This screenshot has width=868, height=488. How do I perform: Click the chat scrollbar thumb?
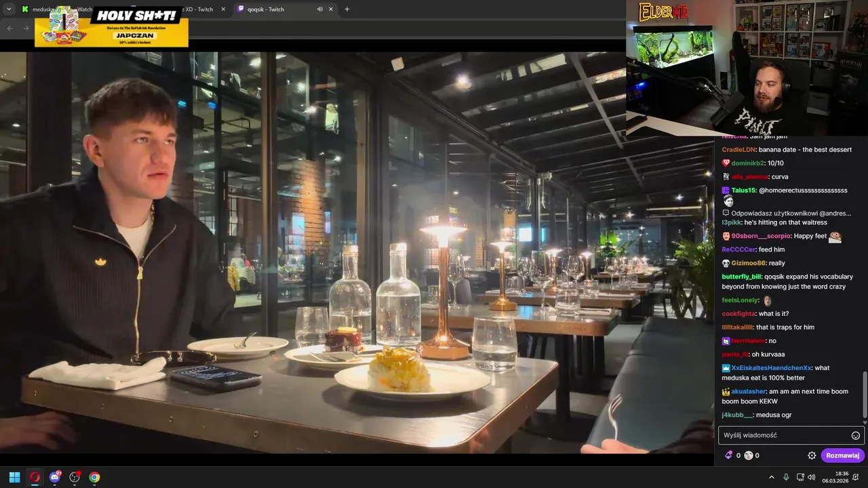(865, 394)
